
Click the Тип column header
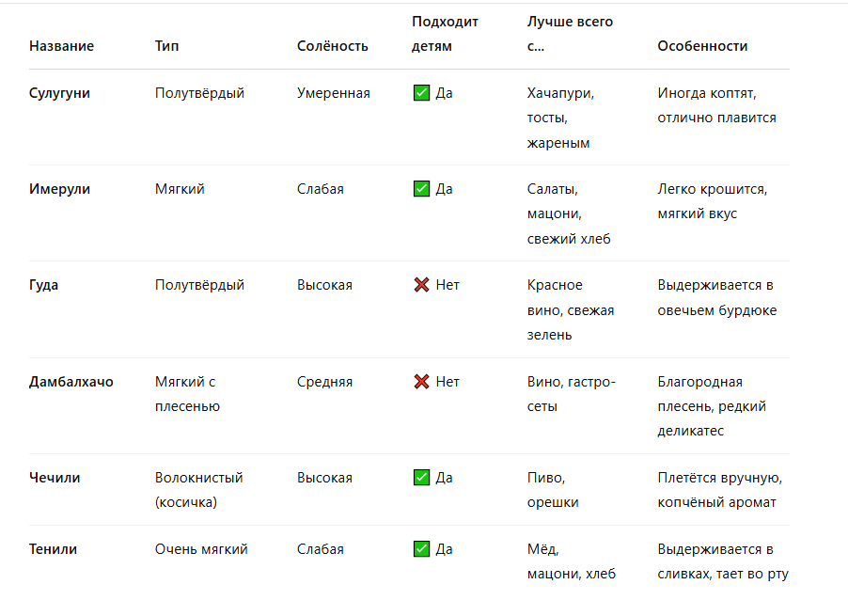click(x=166, y=46)
